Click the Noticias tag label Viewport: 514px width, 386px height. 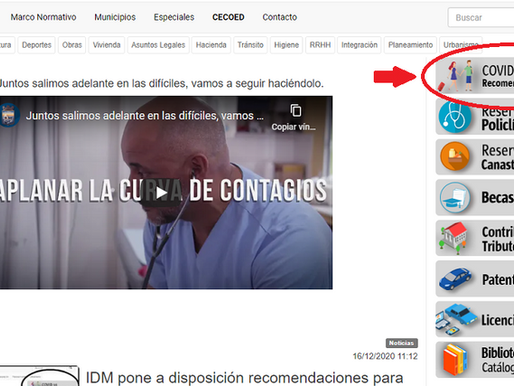point(402,343)
